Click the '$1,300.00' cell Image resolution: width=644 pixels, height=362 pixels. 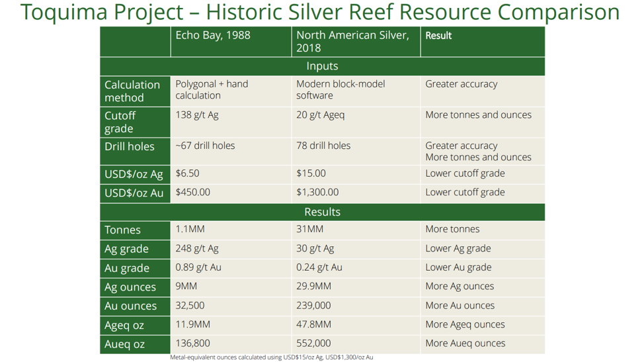tap(356, 193)
